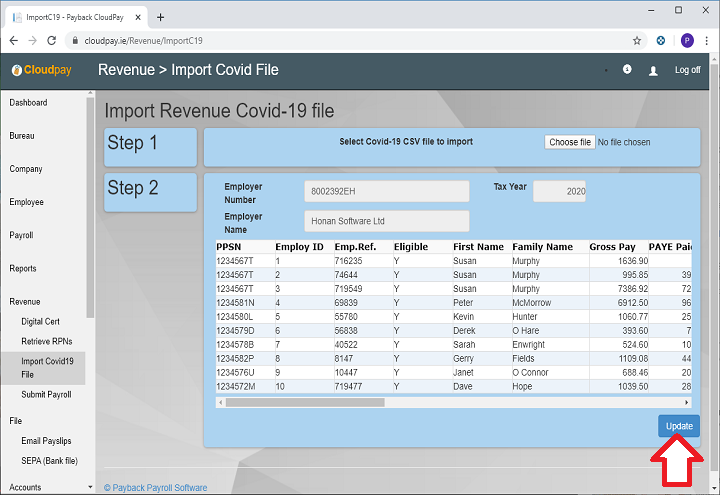The height and width of the screenshot is (495, 720).
Task: Click the notification icon in header
Action: 627,70
